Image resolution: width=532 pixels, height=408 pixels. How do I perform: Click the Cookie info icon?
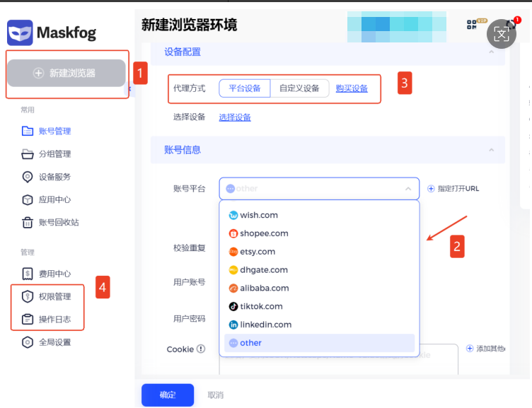tap(201, 349)
